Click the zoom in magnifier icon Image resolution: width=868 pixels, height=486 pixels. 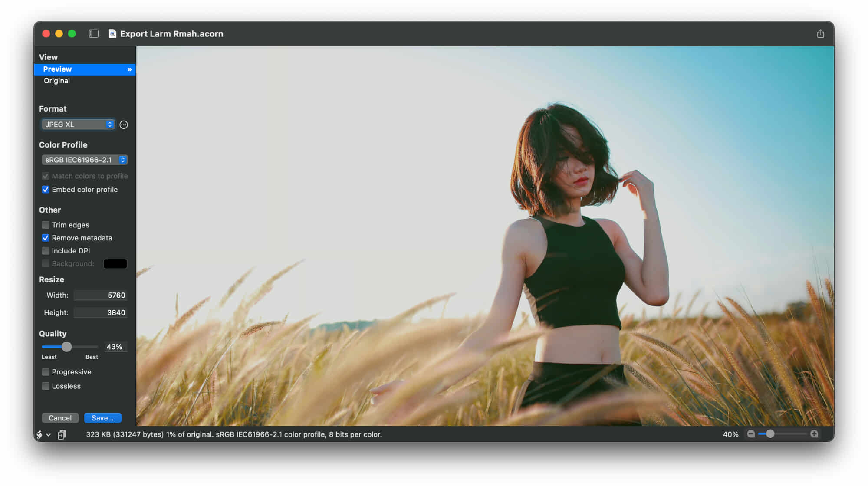point(814,434)
